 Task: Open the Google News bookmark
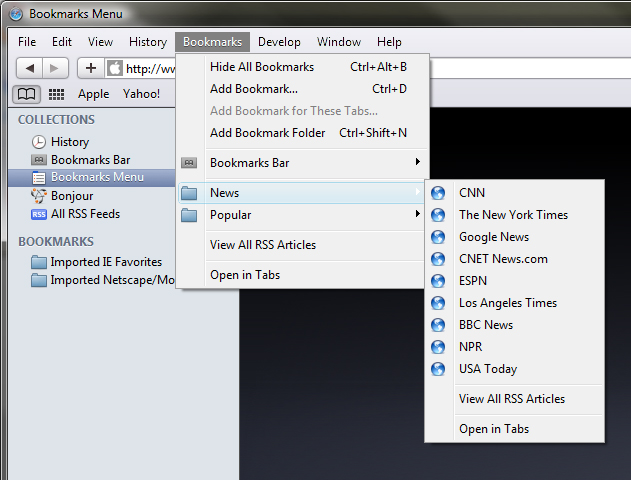(x=515, y=237)
